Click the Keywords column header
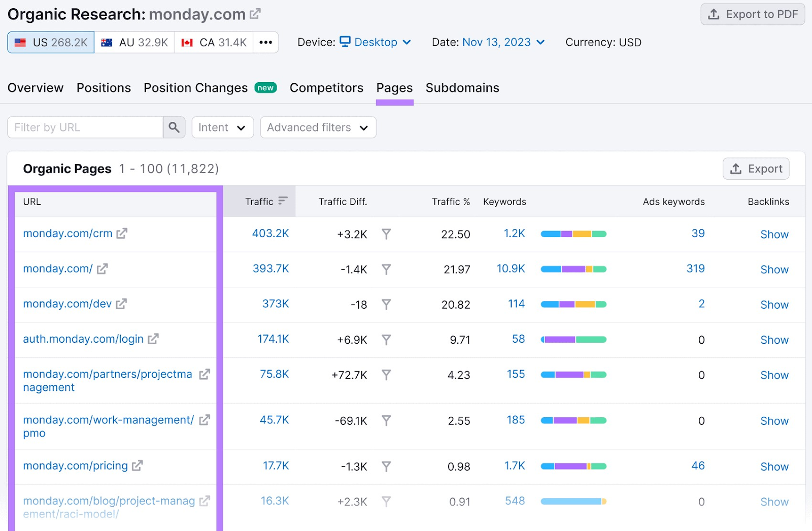Viewport: 812px width, 531px height. 504,202
